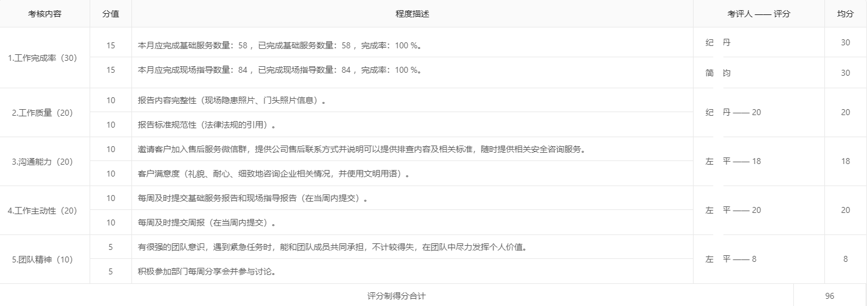868x306 pixels.
Task: Click the 报告内容完整性 description row
Action: tap(232, 101)
